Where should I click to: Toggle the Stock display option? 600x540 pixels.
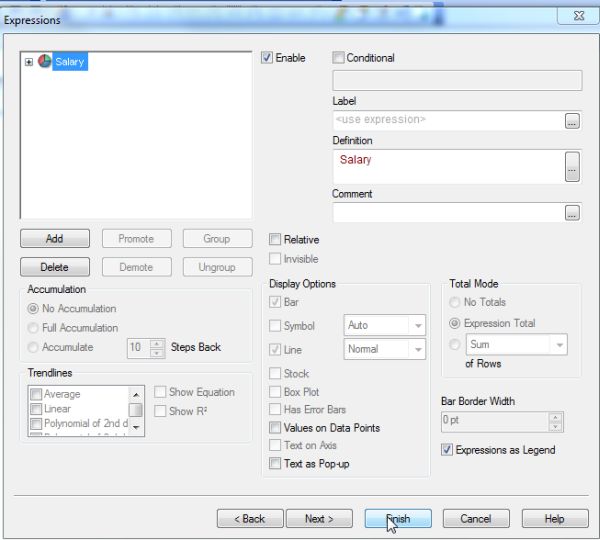[x=275, y=373]
